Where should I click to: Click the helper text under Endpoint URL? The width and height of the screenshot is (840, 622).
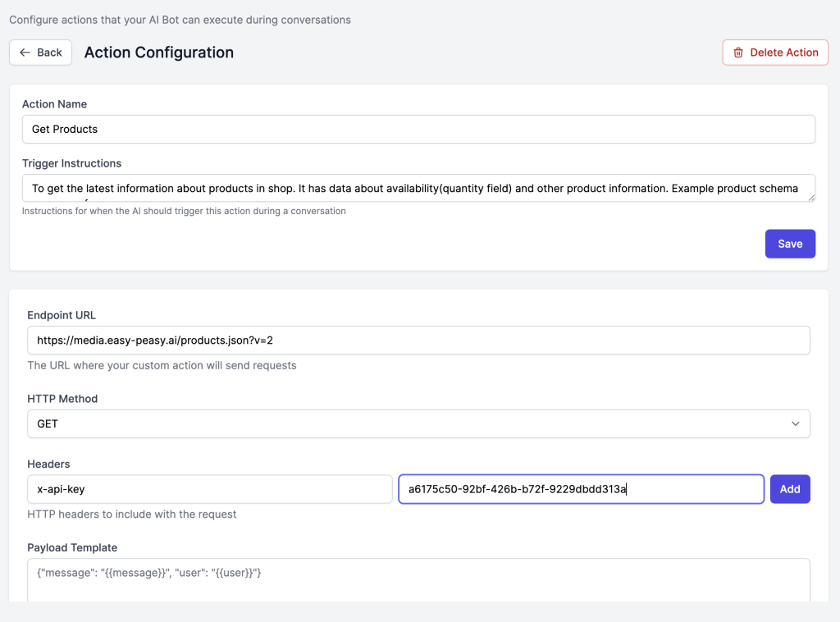tap(162, 365)
